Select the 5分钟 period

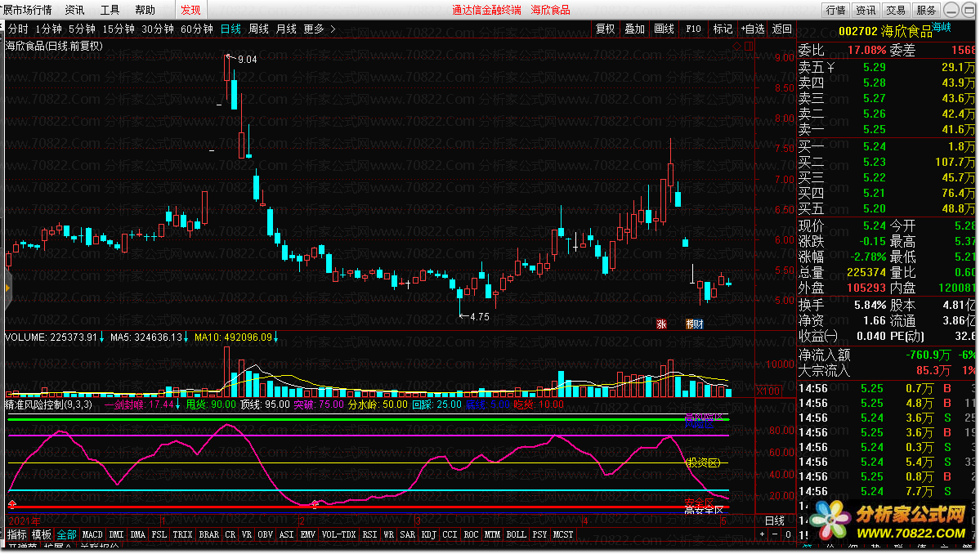coord(82,29)
